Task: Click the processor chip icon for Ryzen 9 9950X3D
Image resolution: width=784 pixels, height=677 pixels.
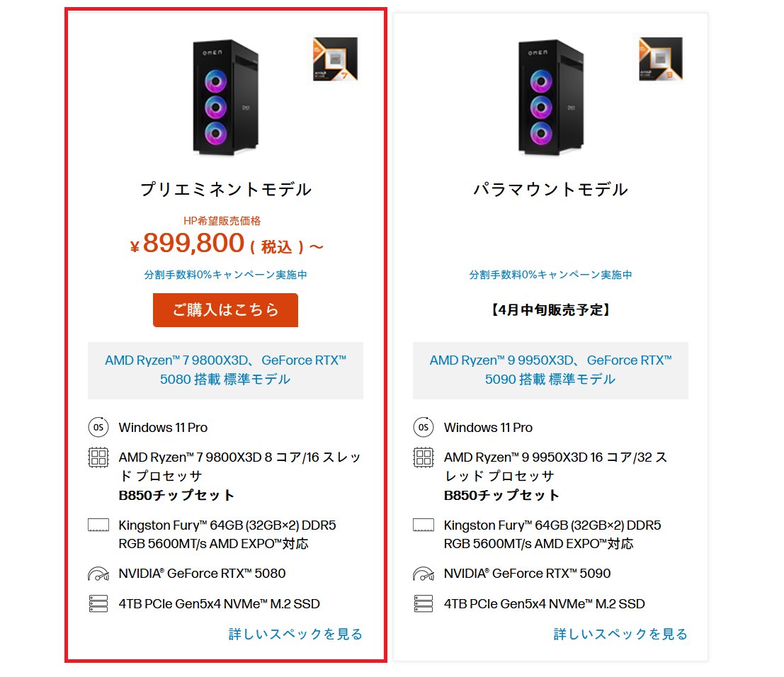Action: tap(424, 457)
